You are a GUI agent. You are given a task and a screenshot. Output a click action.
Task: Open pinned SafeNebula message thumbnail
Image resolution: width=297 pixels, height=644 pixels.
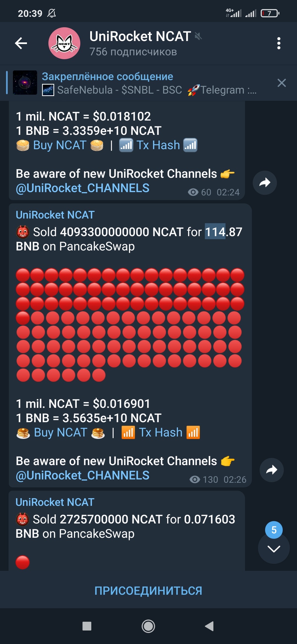pos(25,83)
